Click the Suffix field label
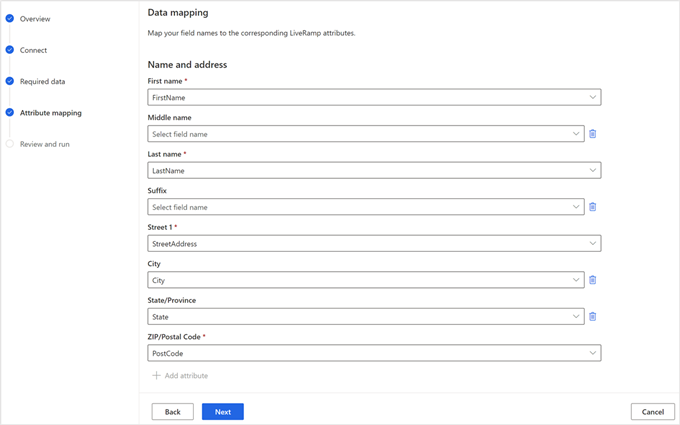Image resolution: width=680 pixels, height=425 pixels. click(x=157, y=190)
